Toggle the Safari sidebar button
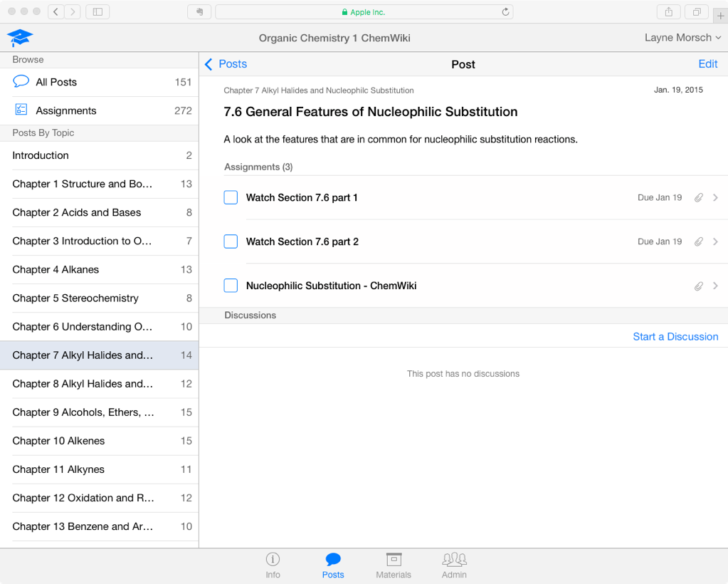 pyautogui.click(x=98, y=11)
